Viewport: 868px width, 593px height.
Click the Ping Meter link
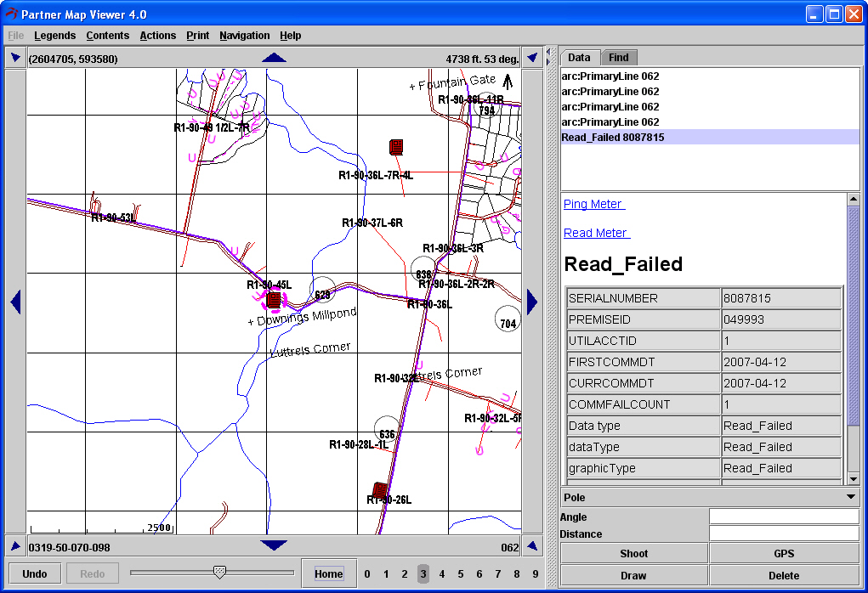click(593, 204)
